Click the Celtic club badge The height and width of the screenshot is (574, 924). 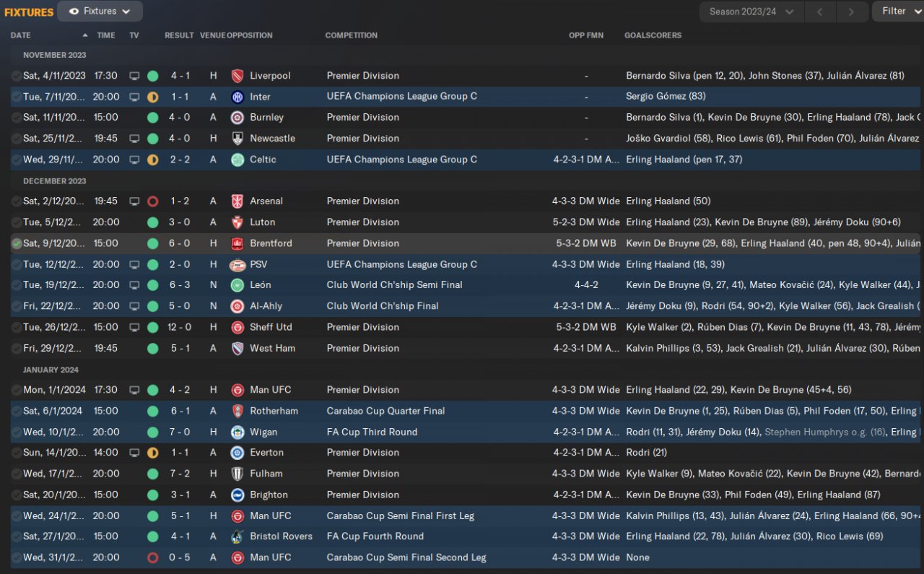237,160
